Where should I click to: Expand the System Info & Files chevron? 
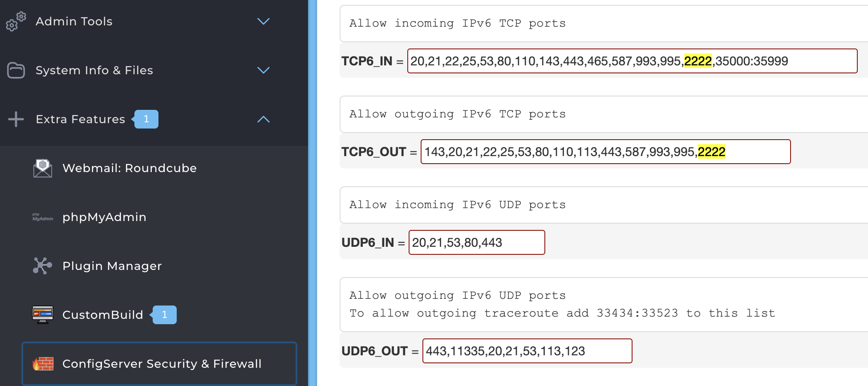point(264,70)
